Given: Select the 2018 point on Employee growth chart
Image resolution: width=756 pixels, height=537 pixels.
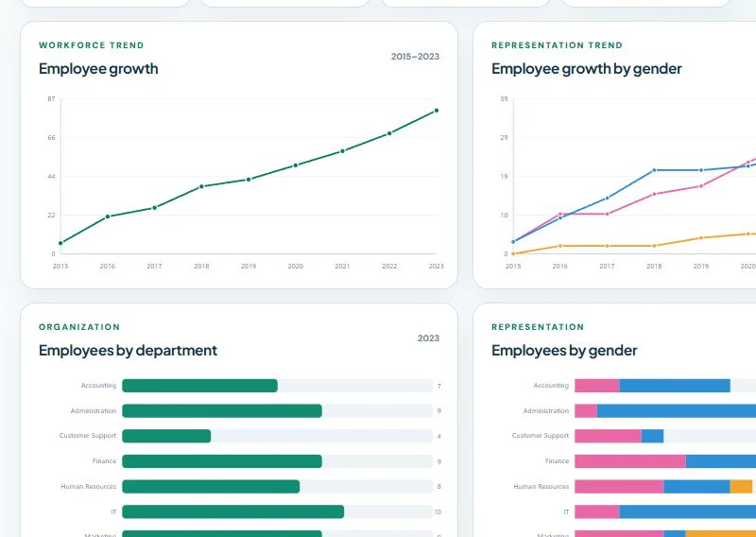Looking at the screenshot, I should 201,186.
